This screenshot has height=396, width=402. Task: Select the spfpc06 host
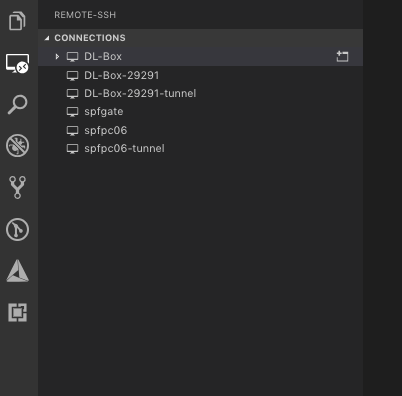200,130
